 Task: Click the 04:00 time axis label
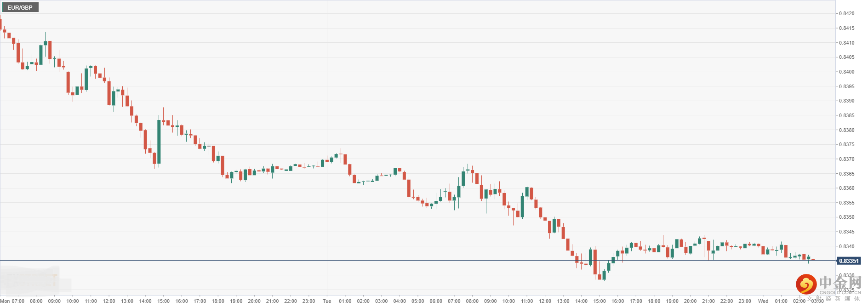pyautogui.click(x=400, y=301)
